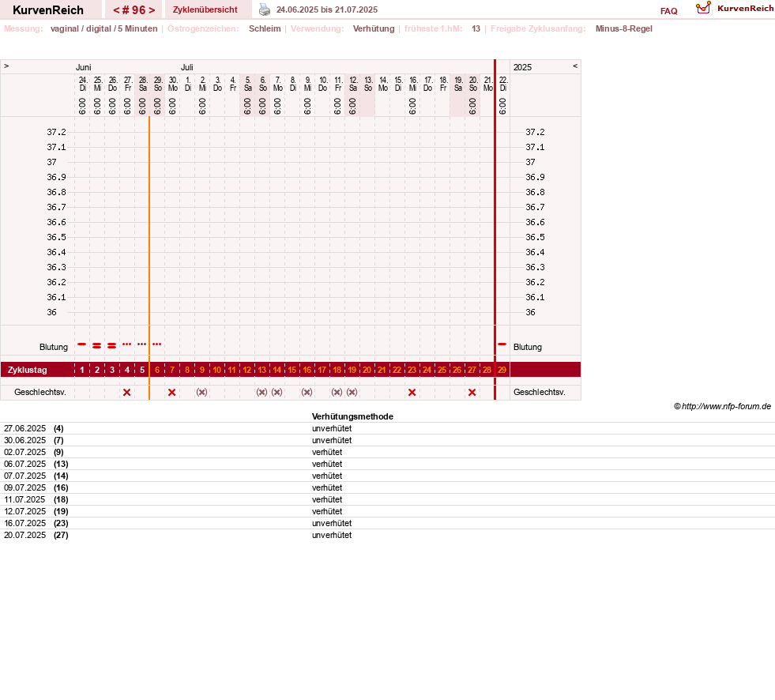The height and width of the screenshot is (700, 775).
Task: Click cycle number #96 in header
Action: click(x=134, y=10)
